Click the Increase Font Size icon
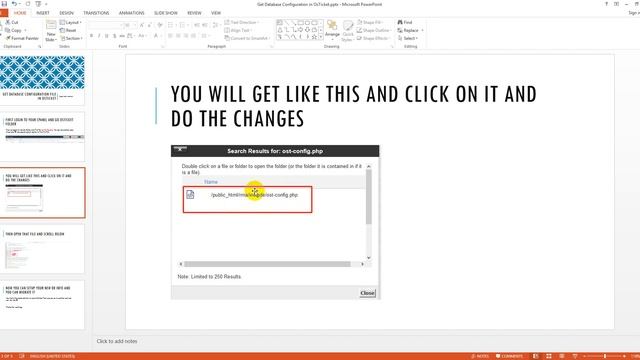Viewport: 640px width, 360px height. [x=142, y=25]
